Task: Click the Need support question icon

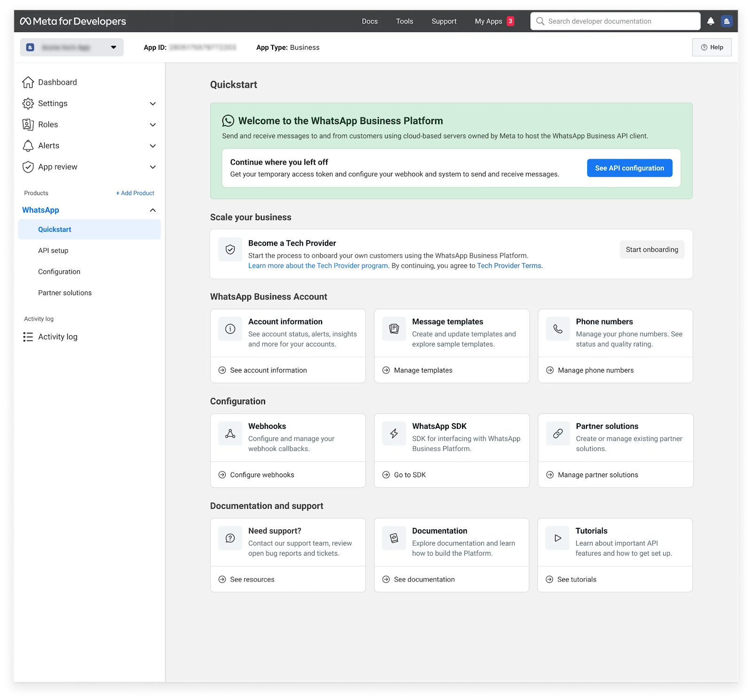Action: click(230, 538)
